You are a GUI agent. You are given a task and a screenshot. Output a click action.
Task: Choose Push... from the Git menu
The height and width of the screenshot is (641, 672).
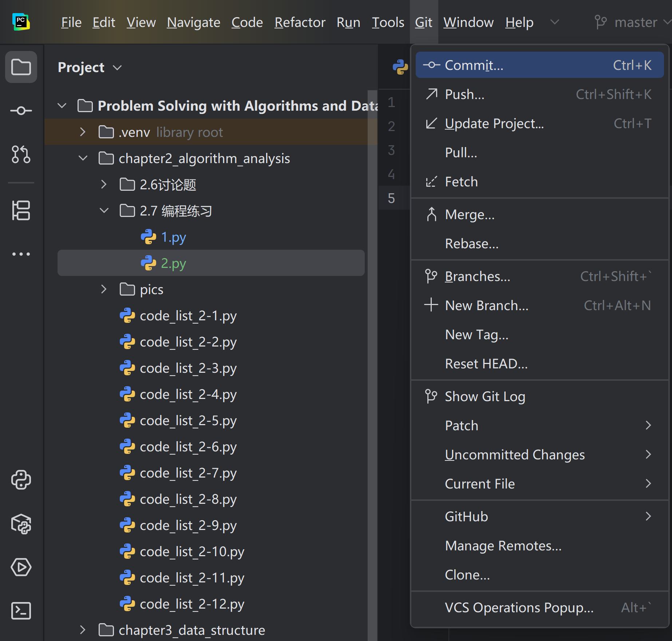465,95
